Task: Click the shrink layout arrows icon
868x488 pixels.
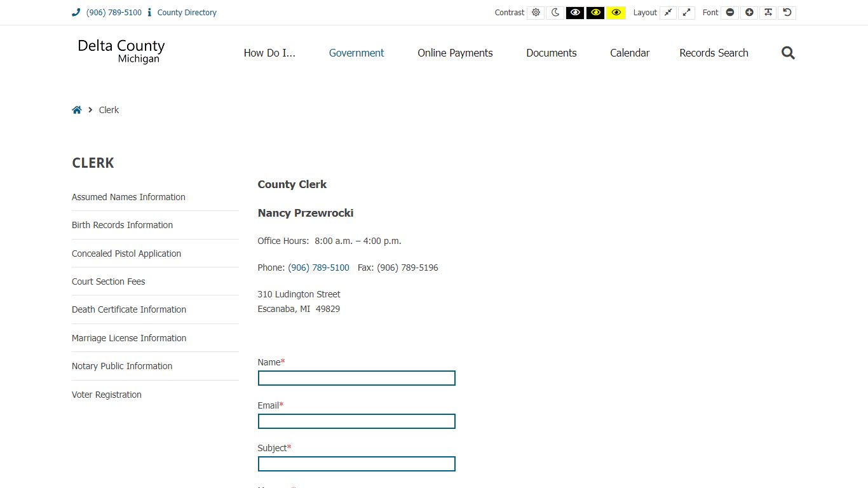Action: tap(668, 12)
